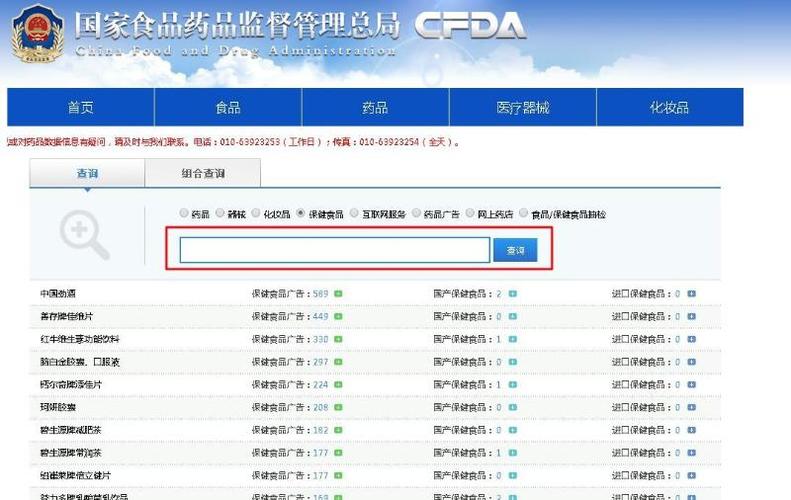
Task: Expand 进口保健食品 plus in 碧生源牌减肥茶 row
Action: point(692,430)
